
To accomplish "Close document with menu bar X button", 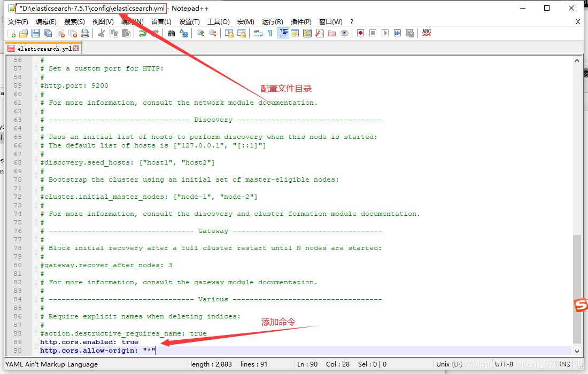I will [578, 22].
